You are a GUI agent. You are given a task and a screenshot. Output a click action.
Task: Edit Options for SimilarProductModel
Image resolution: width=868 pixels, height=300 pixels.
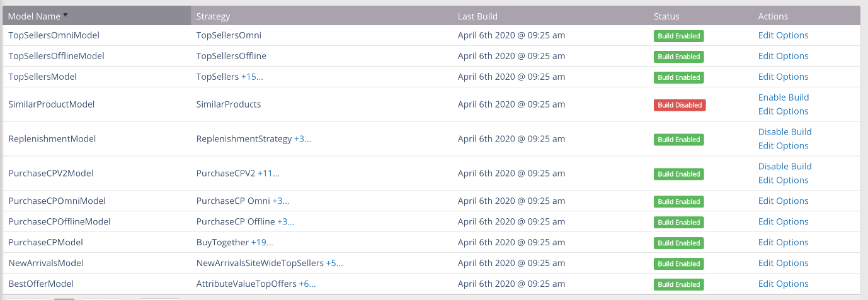tap(783, 111)
